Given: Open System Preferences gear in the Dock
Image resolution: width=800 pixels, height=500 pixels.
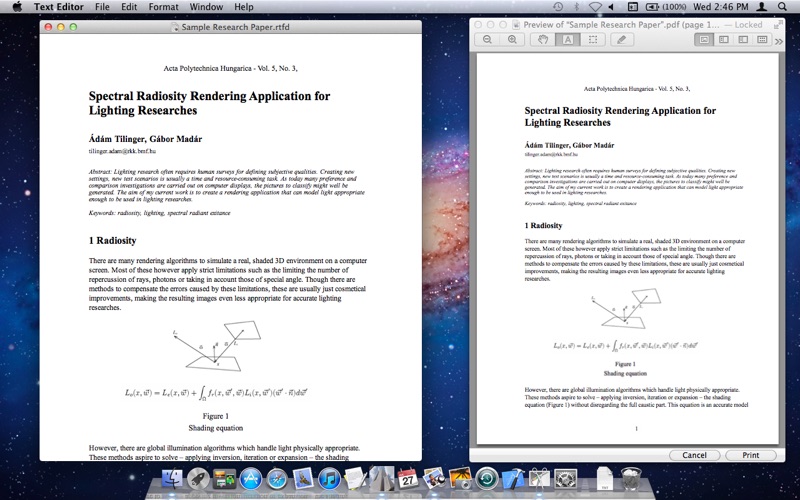Looking at the screenshot, I should pyautogui.click(x=565, y=479).
